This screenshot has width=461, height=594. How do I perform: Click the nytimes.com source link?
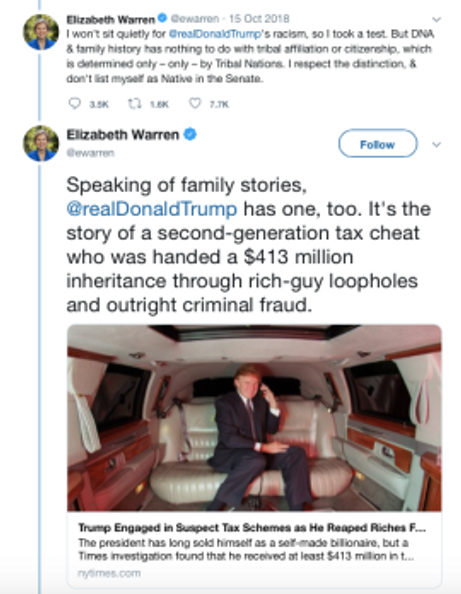[109, 573]
